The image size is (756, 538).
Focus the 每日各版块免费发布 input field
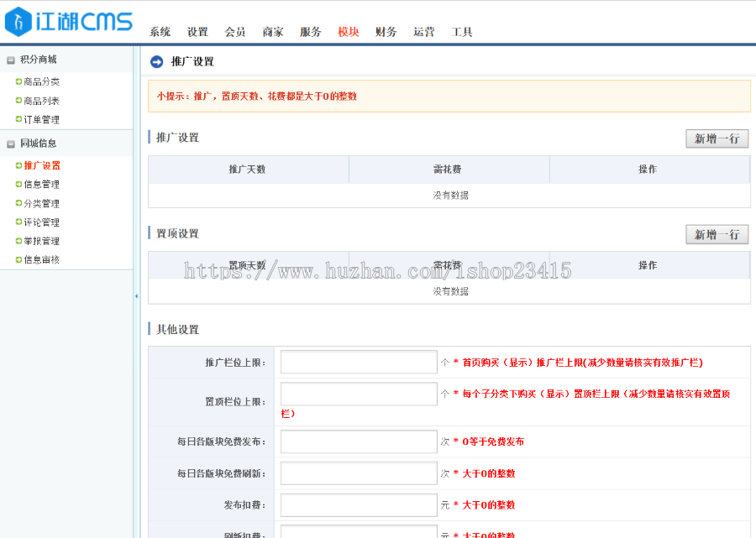pos(359,441)
